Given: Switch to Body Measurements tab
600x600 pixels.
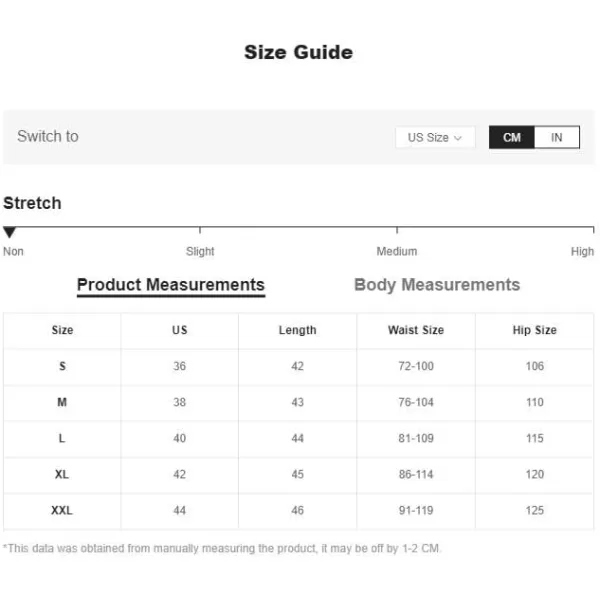Looking at the screenshot, I should click(437, 285).
